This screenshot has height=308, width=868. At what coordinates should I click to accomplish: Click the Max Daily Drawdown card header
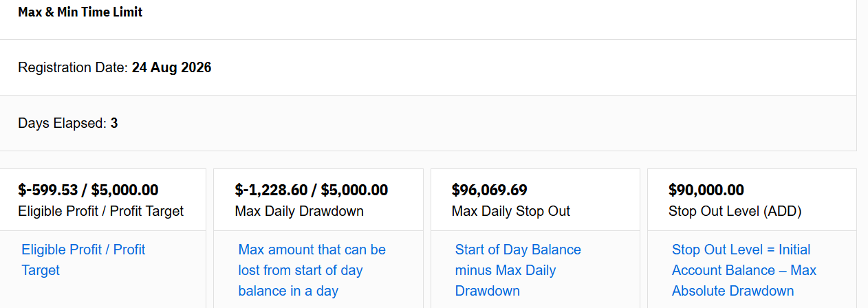[318, 200]
